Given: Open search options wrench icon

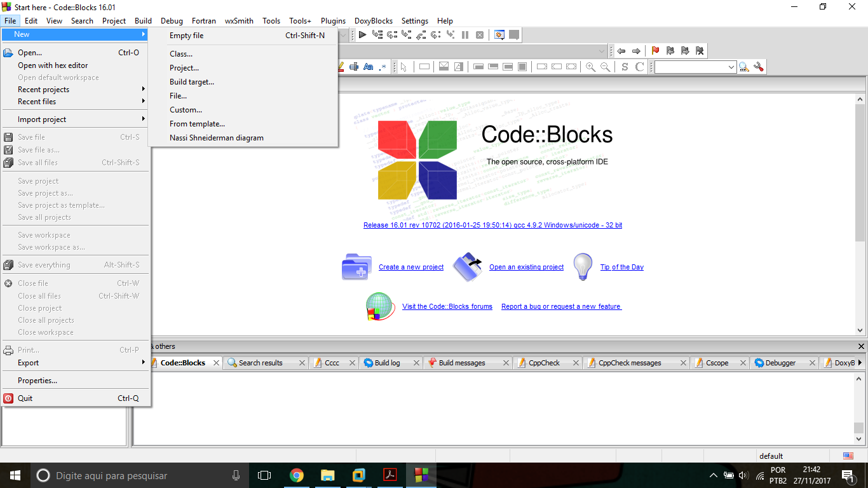Looking at the screenshot, I should (759, 67).
